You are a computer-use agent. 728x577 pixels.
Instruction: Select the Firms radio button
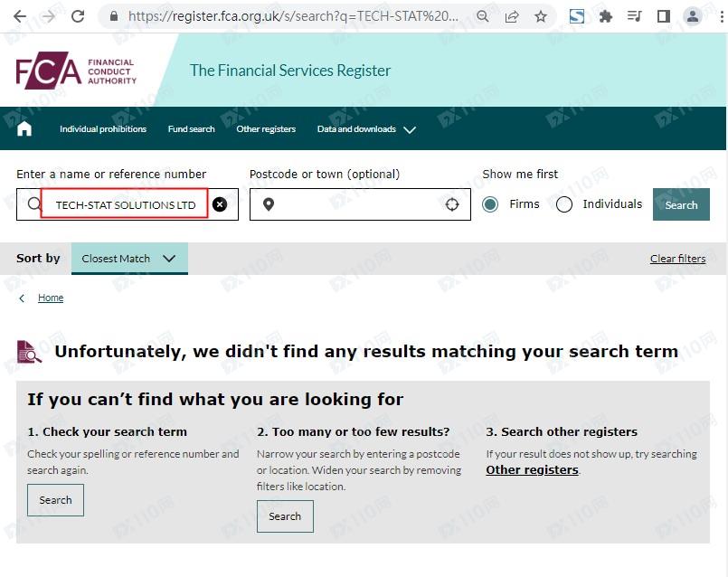point(490,204)
